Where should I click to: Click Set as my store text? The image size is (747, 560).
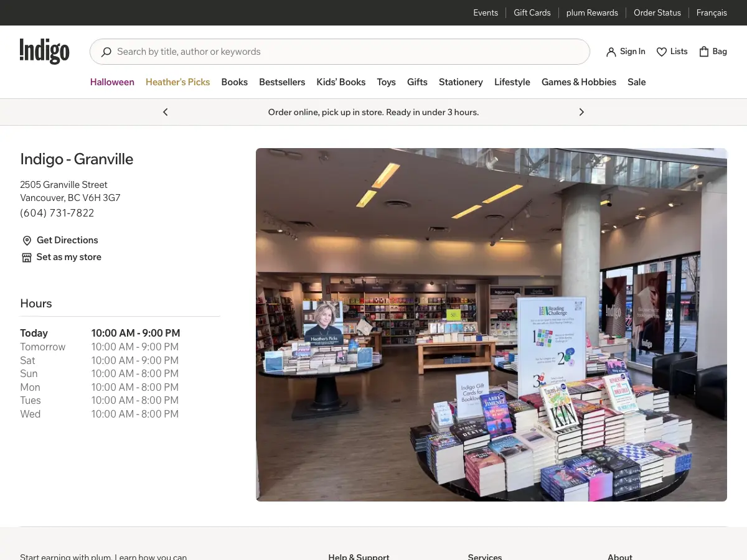pos(69,257)
